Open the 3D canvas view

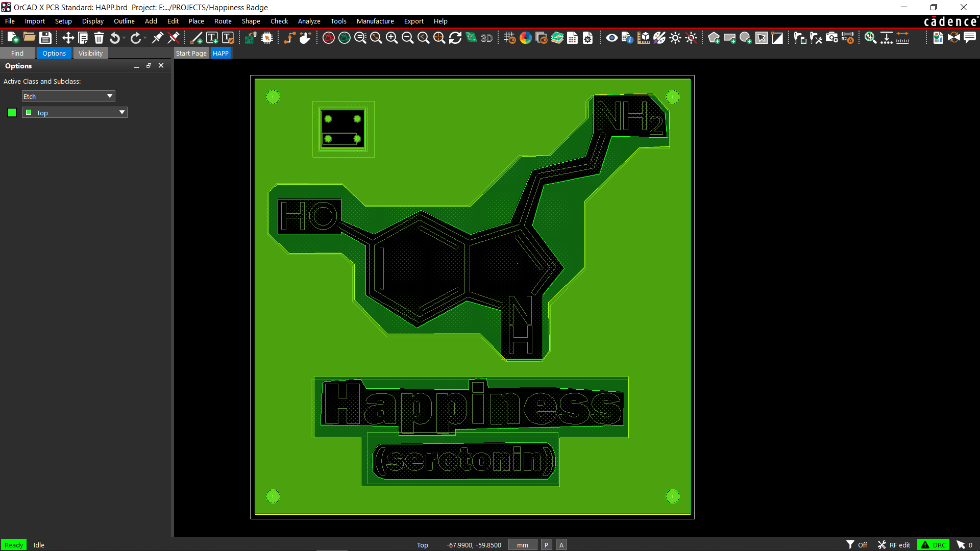pyautogui.click(x=487, y=38)
